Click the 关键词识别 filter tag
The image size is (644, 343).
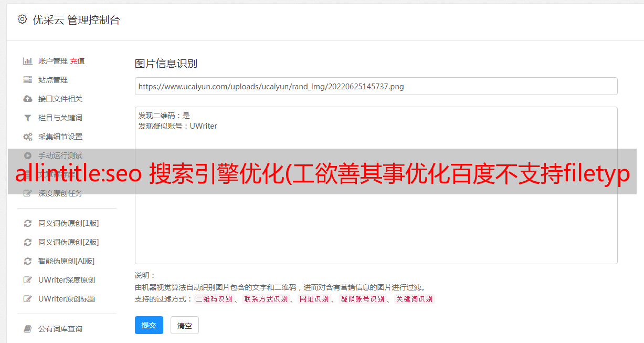point(414,299)
